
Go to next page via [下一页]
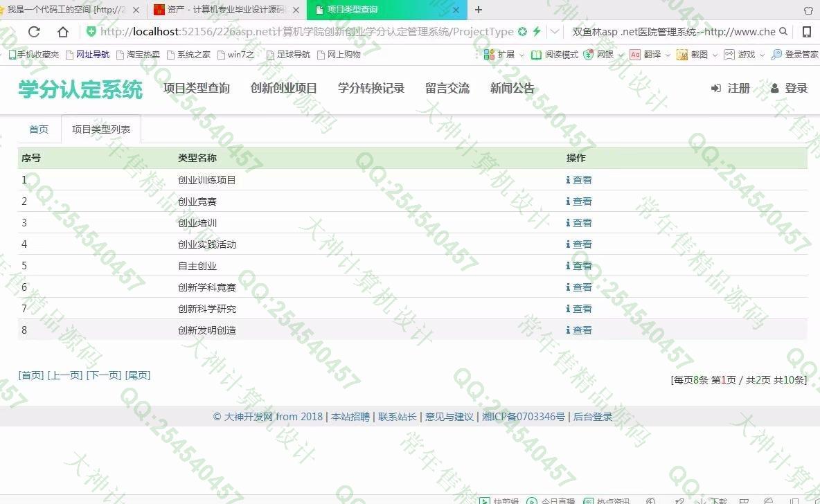pos(104,375)
